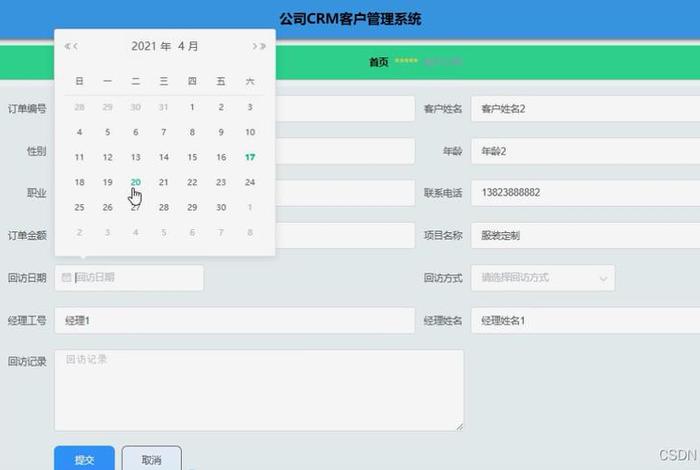The image size is (700, 470).
Task: Select day 13 in the calendar
Action: coord(136,157)
